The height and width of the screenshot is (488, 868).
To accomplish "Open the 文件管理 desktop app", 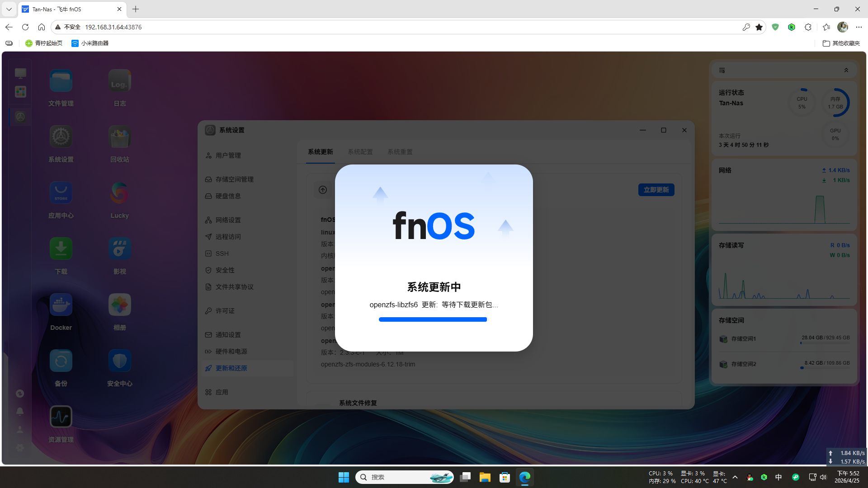I will click(x=61, y=81).
